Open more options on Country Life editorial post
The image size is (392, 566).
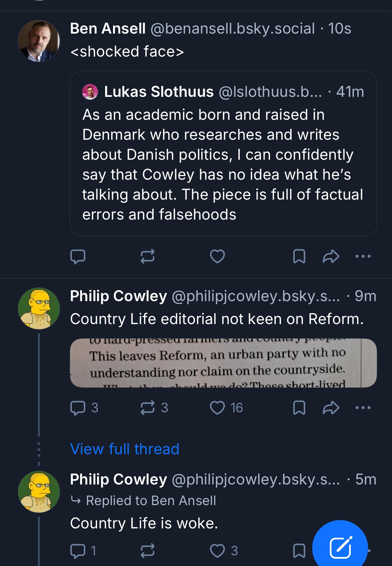[x=363, y=408]
